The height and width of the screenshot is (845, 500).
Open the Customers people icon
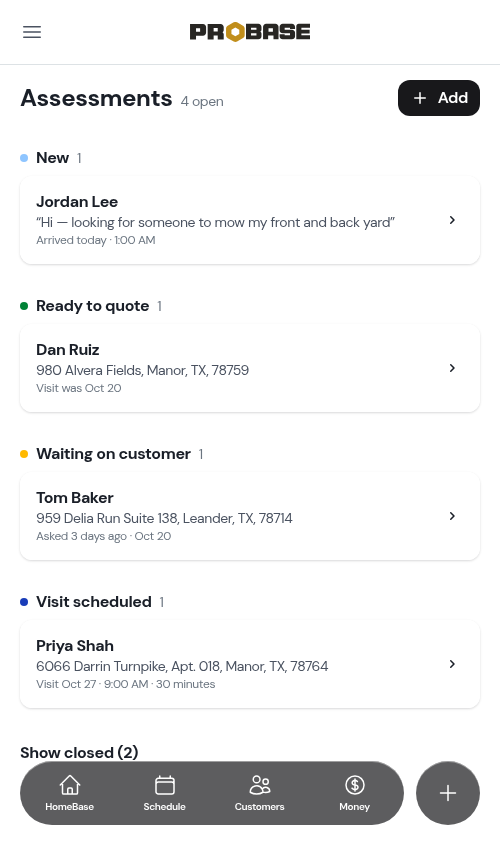click(x=259, y=785)
